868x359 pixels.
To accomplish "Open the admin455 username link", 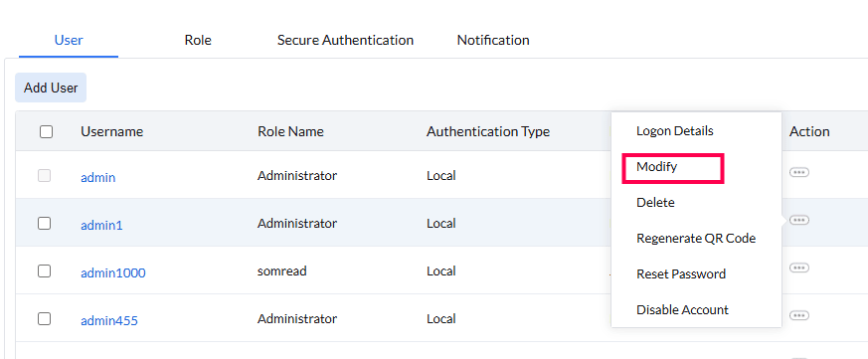I will 109,320.
